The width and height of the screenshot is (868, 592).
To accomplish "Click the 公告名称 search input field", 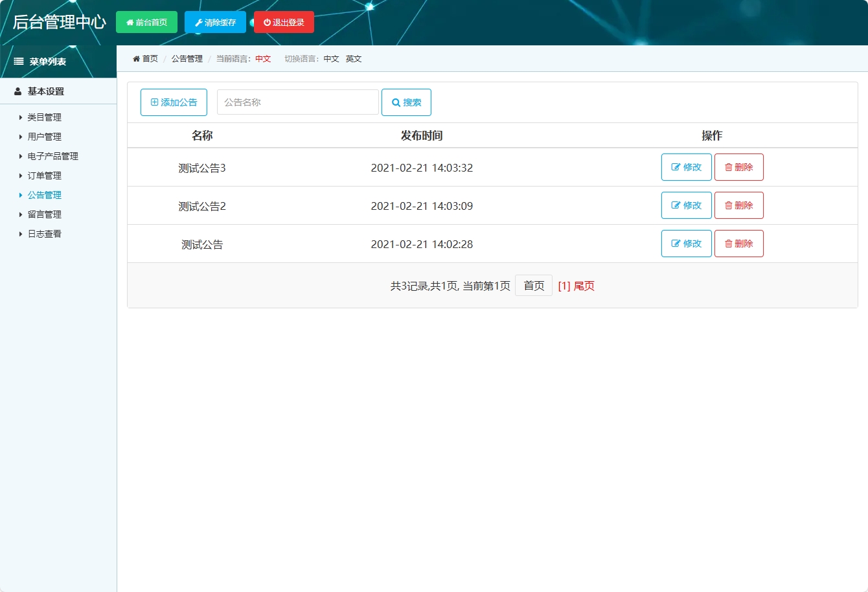I will pos(297,102).
